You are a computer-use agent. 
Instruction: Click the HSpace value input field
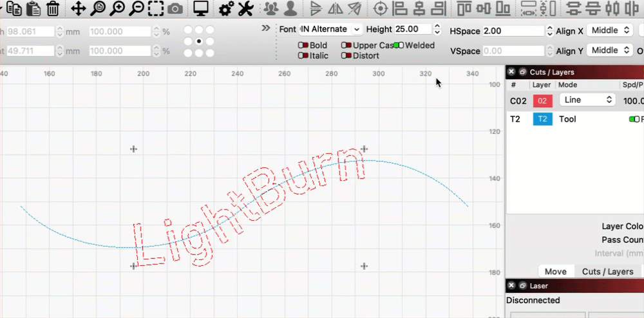pyautogui.click(x=512, y=31)
